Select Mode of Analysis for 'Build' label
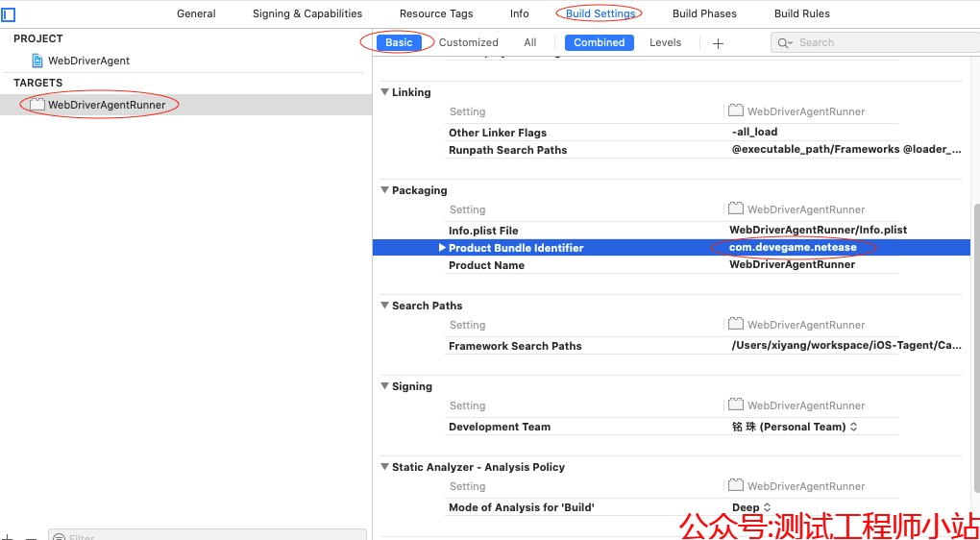 (x=522, y=507)
